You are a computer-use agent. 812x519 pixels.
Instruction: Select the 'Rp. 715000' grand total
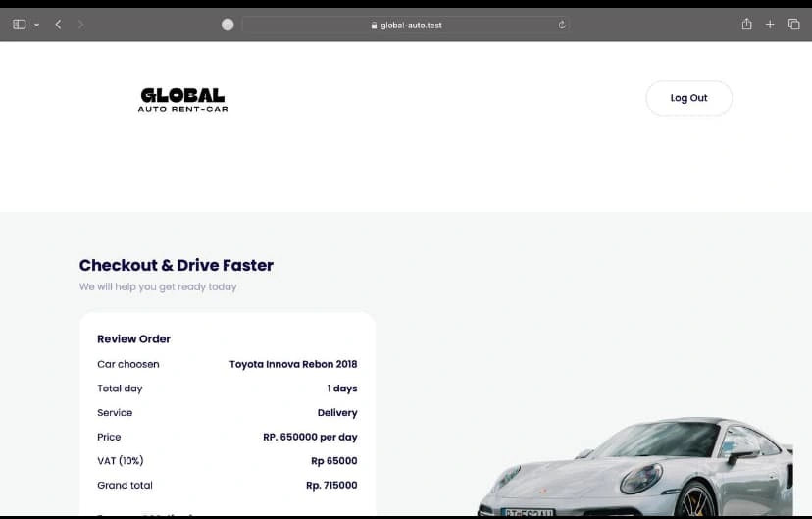[331, 486]
